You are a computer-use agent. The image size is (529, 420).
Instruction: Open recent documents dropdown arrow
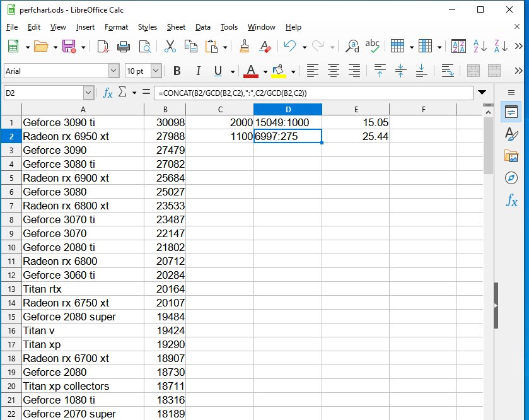55,47
